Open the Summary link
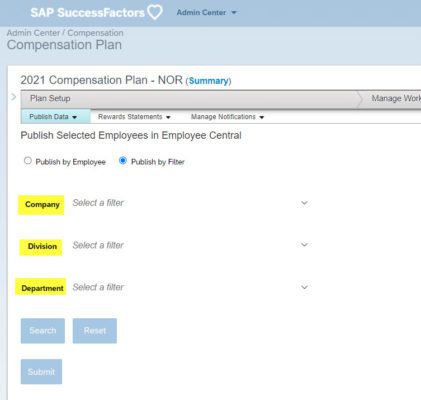Image resolution: width=421 pixels, height=400 pixels. coord(208,81)
